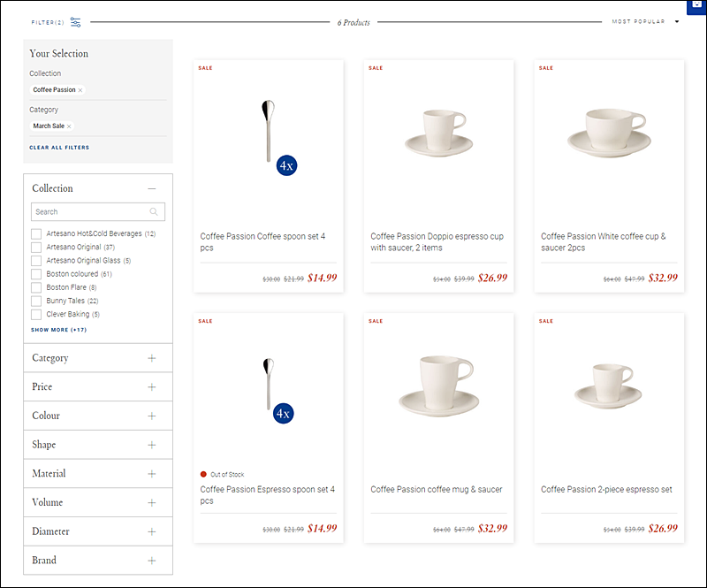Click the Filter(2) label
This screenshot has height=588, width=707.
[x=48, y=22]
